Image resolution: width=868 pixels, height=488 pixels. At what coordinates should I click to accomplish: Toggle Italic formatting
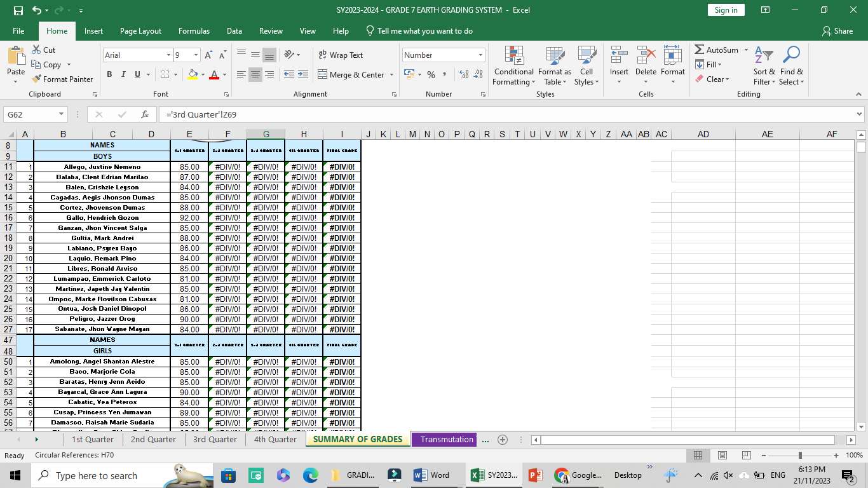pos(123,74)
